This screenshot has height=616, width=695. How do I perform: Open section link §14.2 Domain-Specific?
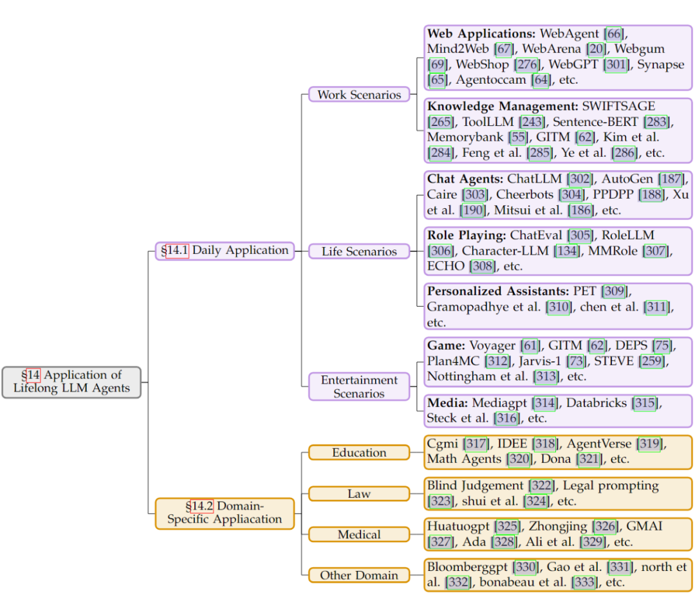202,506
